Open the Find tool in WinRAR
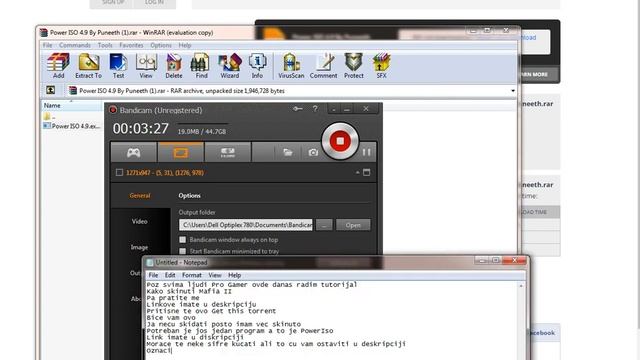Screen dimensions: 640x360 click(201, 65)
